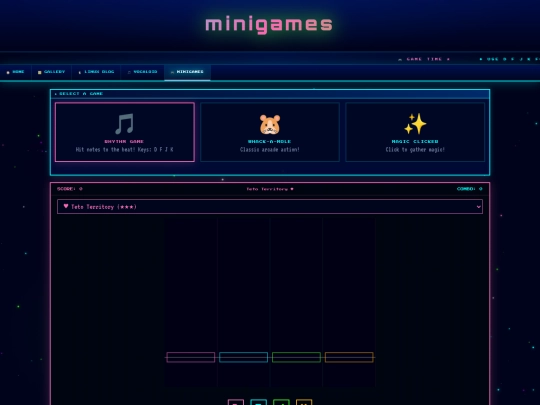Click the blue hit zone lane
The width and height of the screenshot is (540, 405).
coord(243,357)
